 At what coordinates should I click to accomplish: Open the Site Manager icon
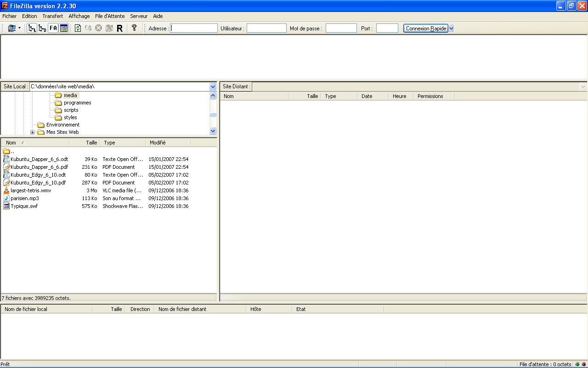point(12,28)
